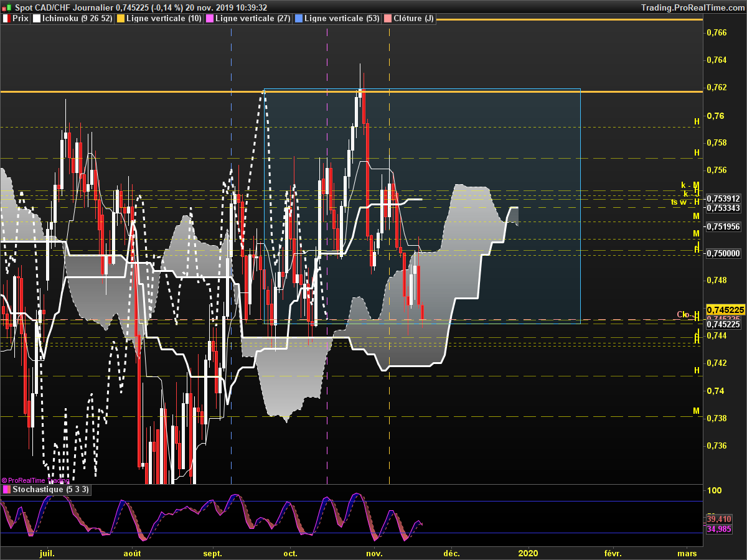Click the magenta Stochastique color icon
The width and height of the screenshot is (747, 560).
coord(6,490)
